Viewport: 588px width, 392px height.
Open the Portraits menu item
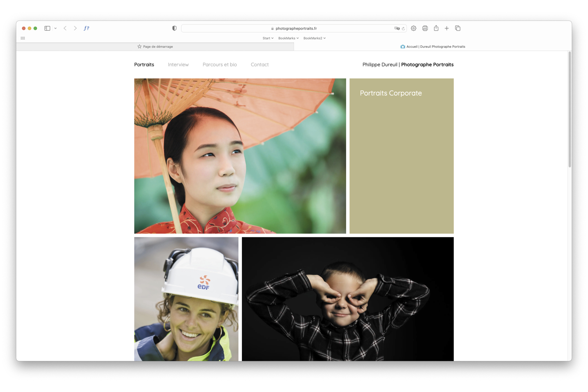point(144,65)
